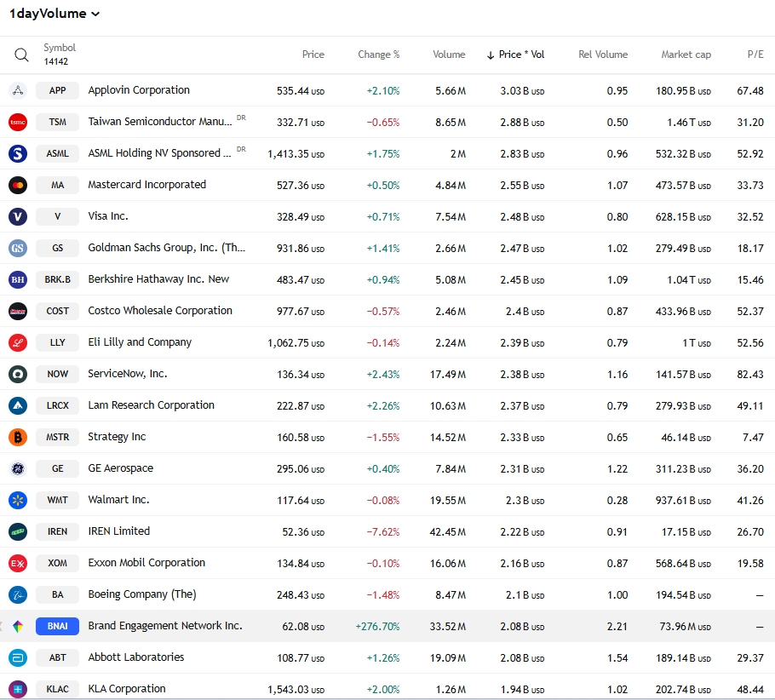The height and width of the screenshot is (700, 775).
Task: Click BNAI's +276.70% change value
Action: pos(377,627)
